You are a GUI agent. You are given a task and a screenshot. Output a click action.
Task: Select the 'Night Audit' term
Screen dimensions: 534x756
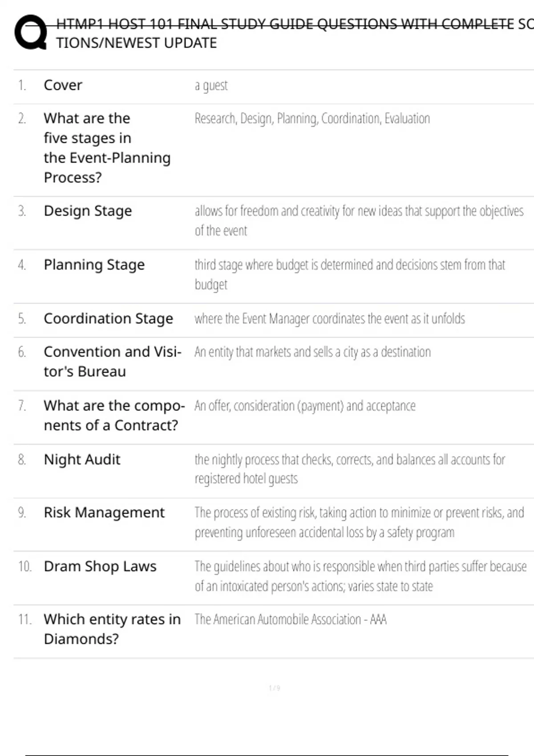click(82, 459)
